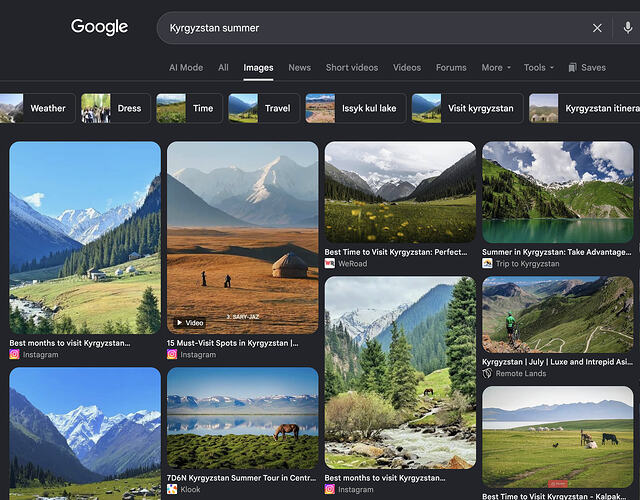Open the Klook horse by lake image
Viewport: 640px width, 500px height.
242,418
